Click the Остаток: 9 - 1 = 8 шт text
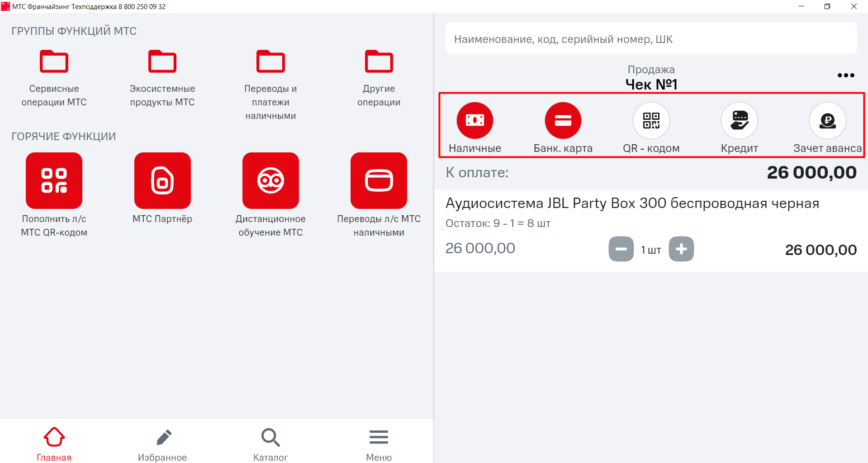The height and width of the screenshot is (463, 868). [498, 223]
